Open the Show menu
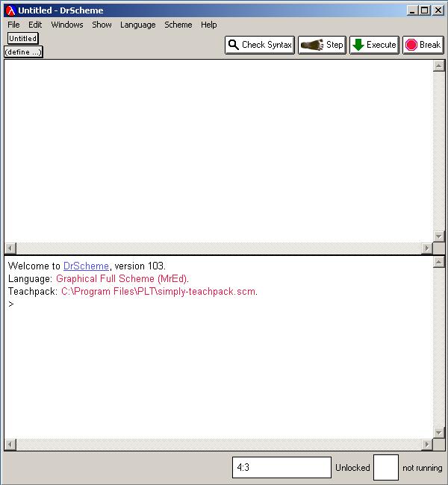This screenshot has width=448, height=485. [102, 25]
